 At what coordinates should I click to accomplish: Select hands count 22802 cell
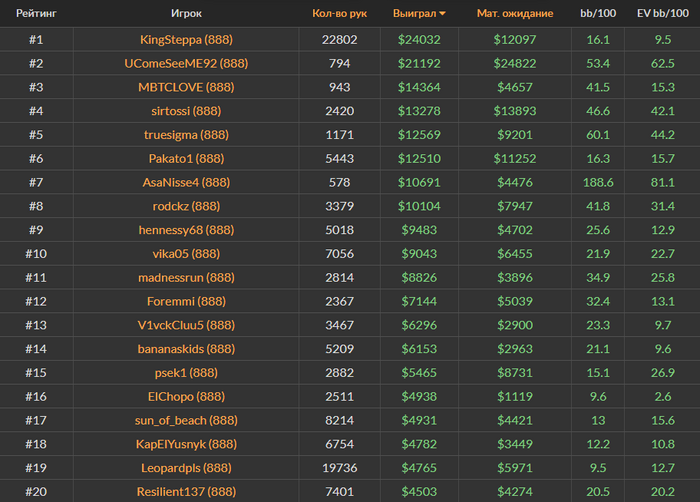[339, 40]
